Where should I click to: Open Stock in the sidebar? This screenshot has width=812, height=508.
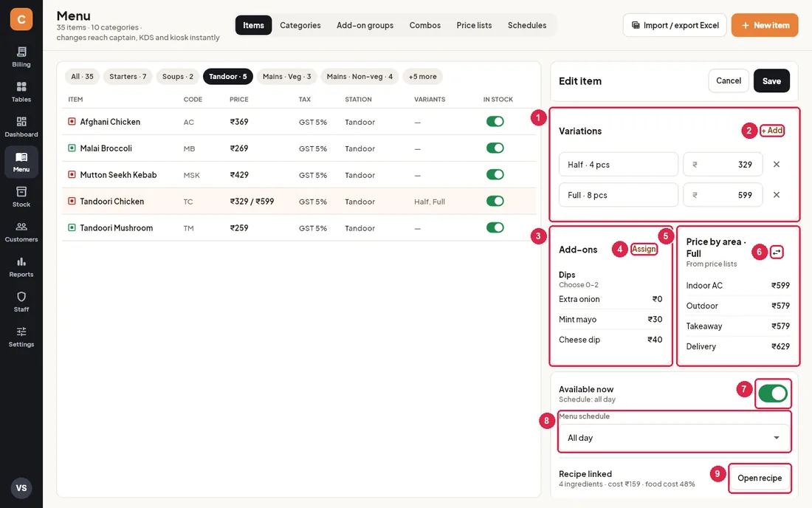tap(21, 197)
